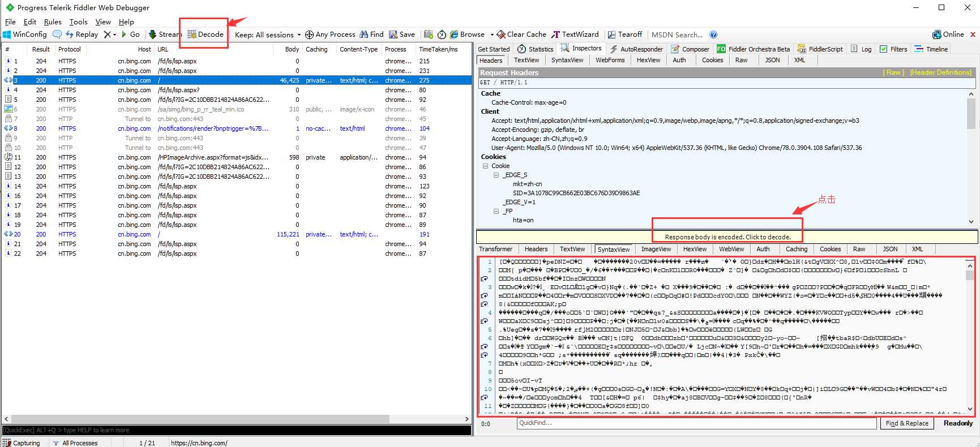This screenshot has height=447, width=980.
Task: Open the Keep: All sessions dropdown
Action: pyautogui.click(x=268, y=35)
